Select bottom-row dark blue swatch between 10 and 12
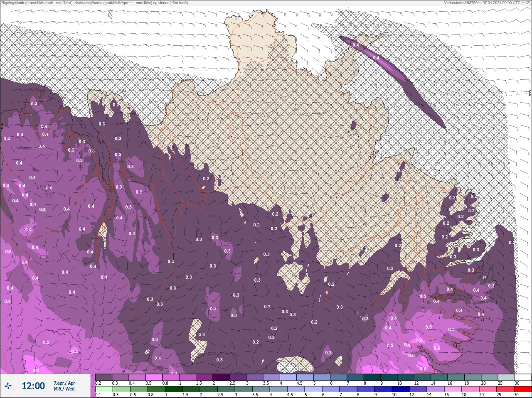The image size is (532, 398). 401,389
